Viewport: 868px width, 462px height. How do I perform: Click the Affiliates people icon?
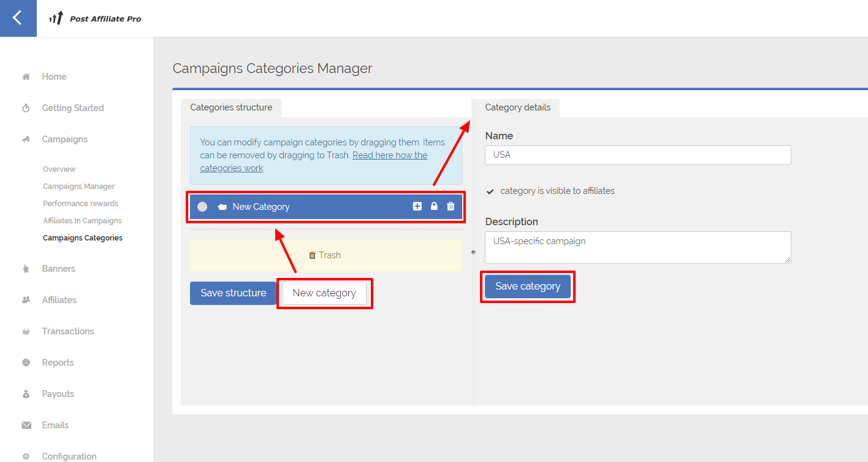tap(26, 300)
